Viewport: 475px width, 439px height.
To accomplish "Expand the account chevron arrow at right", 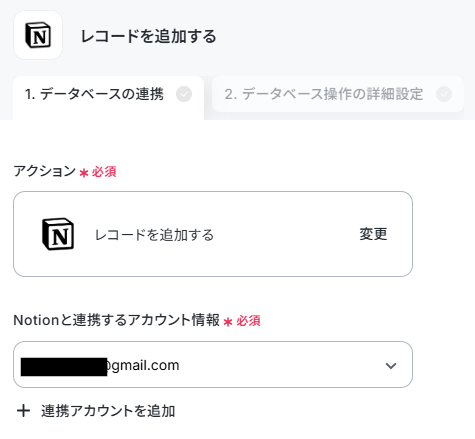I will (x=391, y=366).
